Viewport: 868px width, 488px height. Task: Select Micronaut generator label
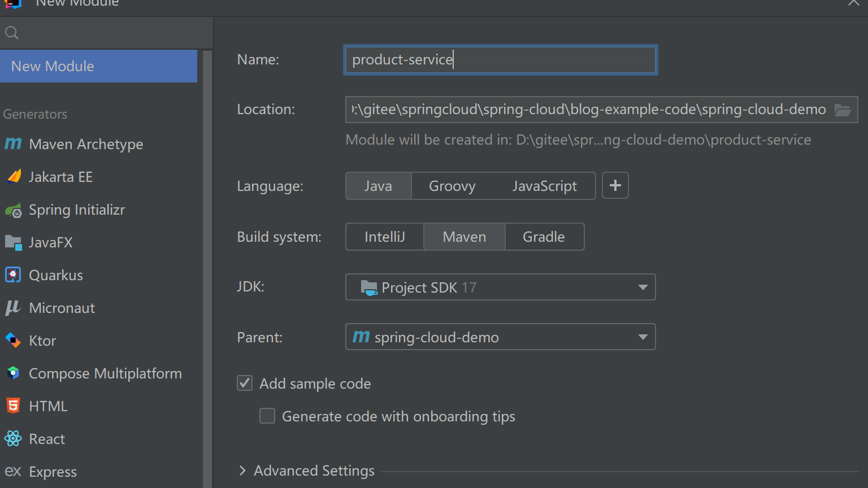tap(62, 308)
